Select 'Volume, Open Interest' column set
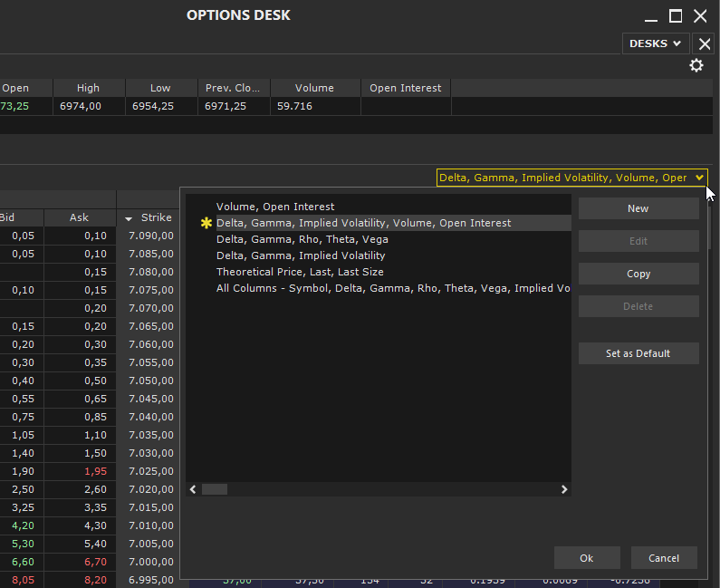The height and width of the screenshot is (588, 720). coord(275,207)
